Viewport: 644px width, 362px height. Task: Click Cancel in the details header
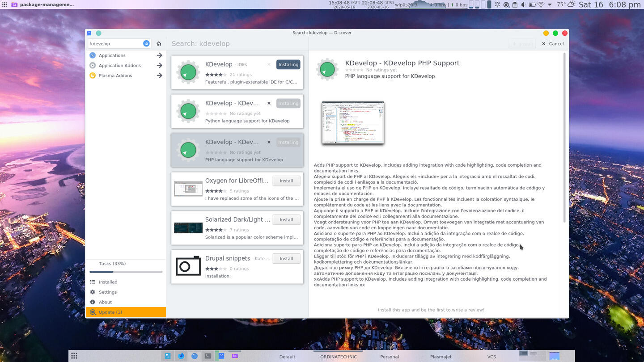[552, 44]
